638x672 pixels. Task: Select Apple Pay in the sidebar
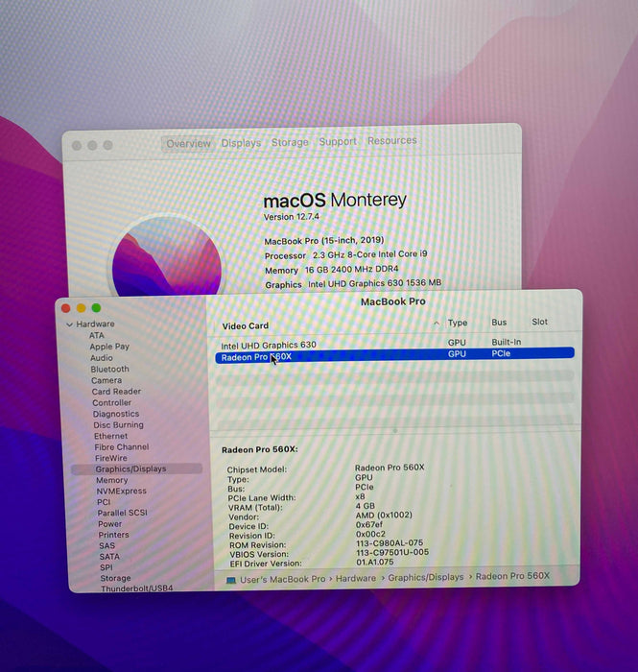(x=109, y=347)
